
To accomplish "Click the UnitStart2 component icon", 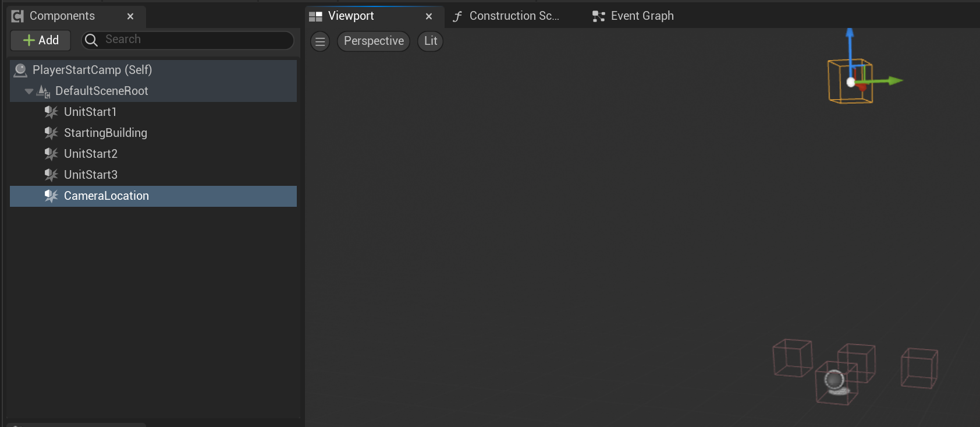I will pos(51,154).
